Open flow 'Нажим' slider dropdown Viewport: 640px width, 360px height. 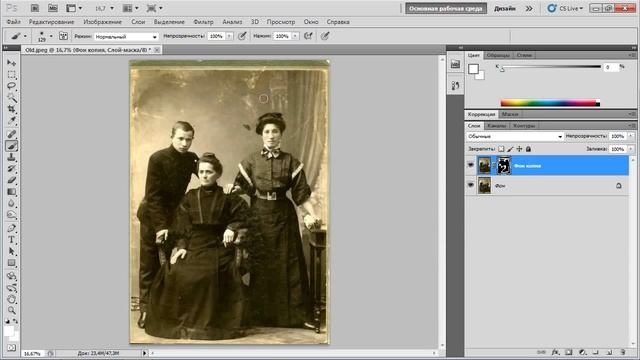coord(296,36)
